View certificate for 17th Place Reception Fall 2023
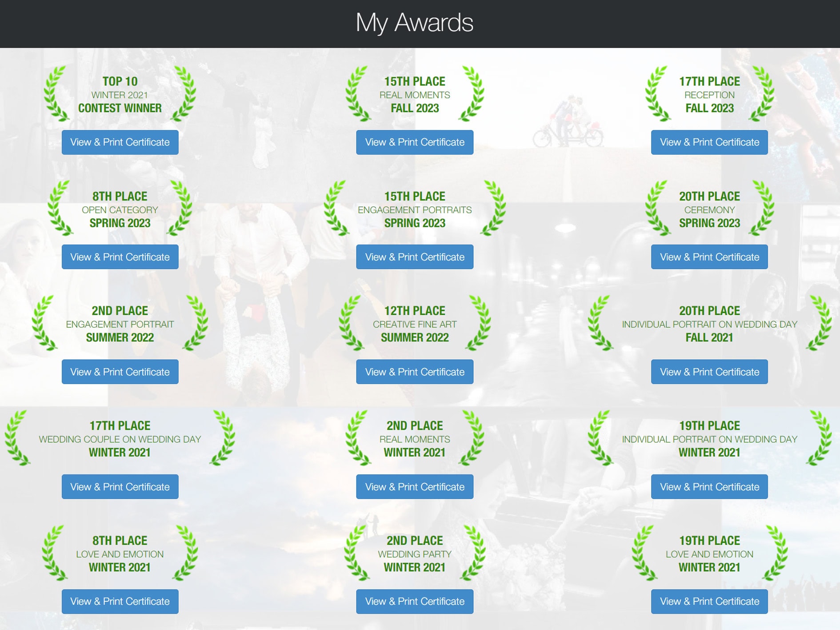 pos(709,142)
